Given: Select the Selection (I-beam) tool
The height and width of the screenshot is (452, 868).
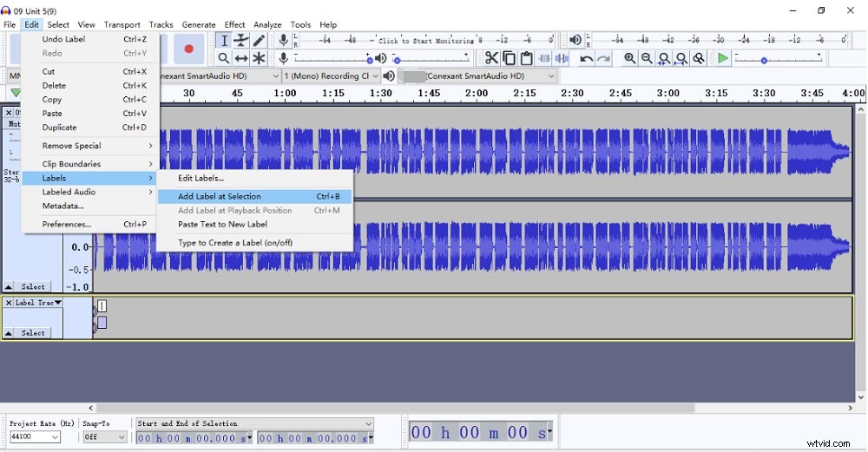Looking at the screenshot, I should pos(224,41).
